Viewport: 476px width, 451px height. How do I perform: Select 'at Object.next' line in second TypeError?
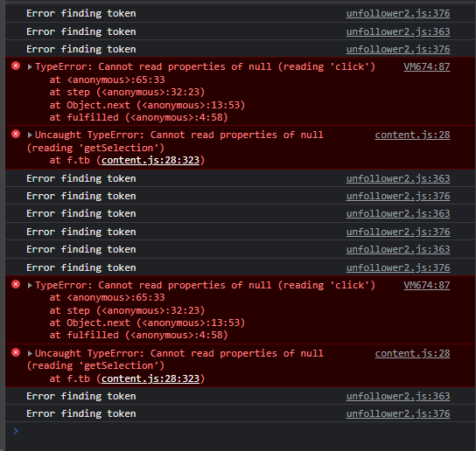[x=147, y=323]
